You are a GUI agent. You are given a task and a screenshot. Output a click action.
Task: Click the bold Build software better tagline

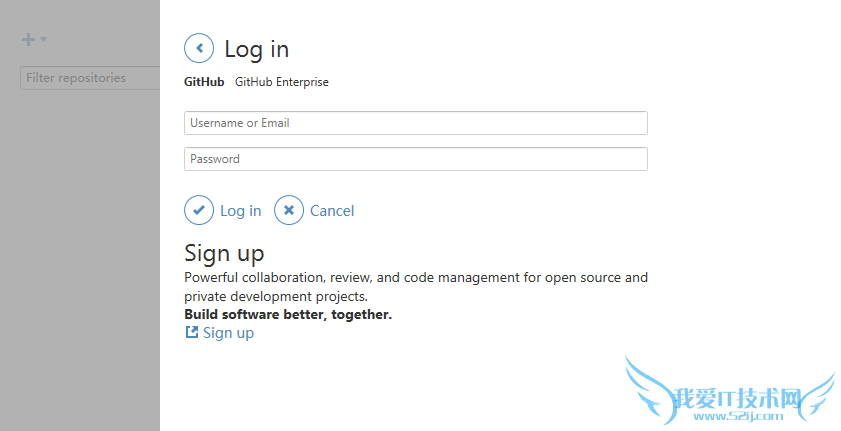coord(288,314)
